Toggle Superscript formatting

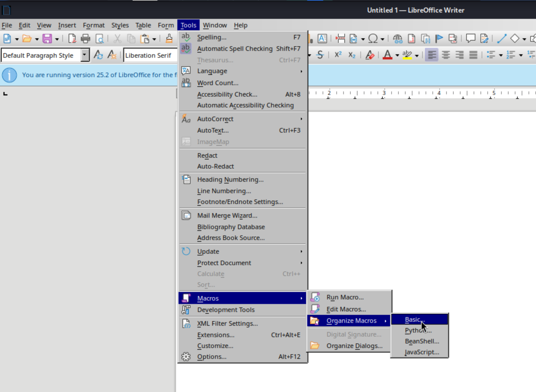338,55
